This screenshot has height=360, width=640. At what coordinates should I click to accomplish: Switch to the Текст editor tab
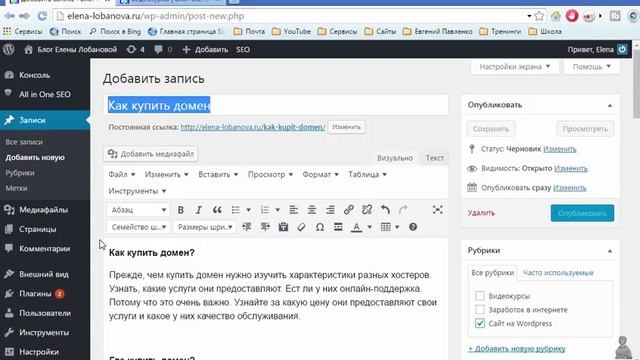click(x=435, y=158)
